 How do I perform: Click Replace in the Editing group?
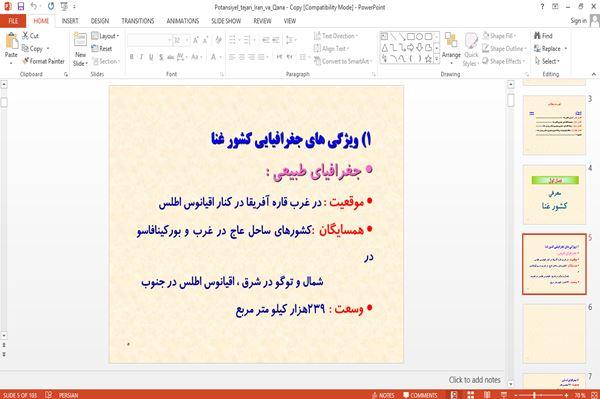(x=551, y=49)
